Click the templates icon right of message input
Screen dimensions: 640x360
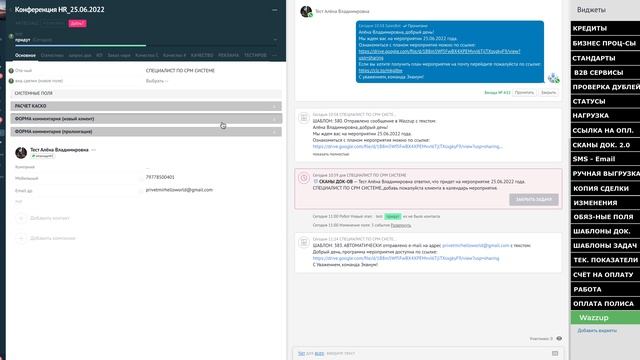(x=555, y=353)
